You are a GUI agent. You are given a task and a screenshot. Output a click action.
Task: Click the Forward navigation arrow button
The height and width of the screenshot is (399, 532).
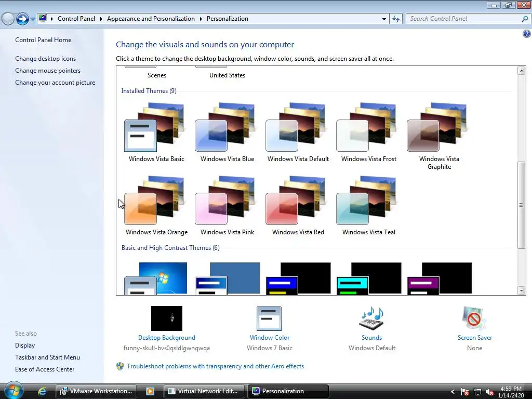22,19
